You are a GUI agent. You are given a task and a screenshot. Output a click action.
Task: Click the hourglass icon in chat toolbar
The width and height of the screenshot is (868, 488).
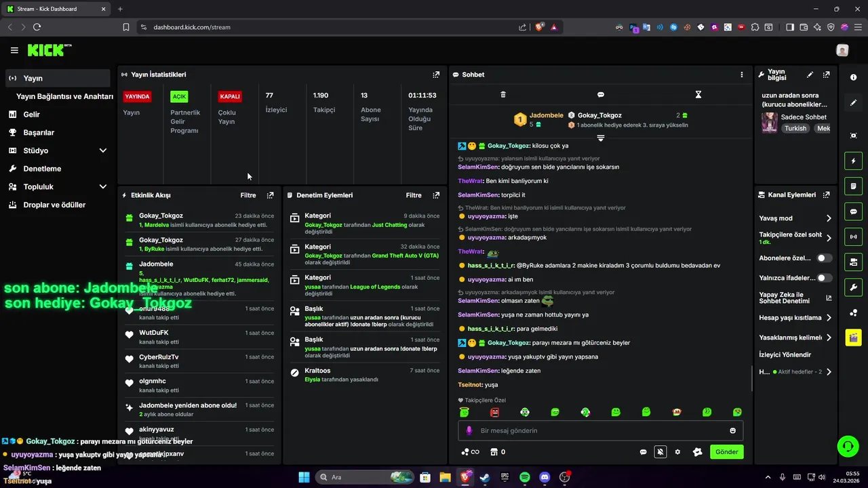point(698,94)
